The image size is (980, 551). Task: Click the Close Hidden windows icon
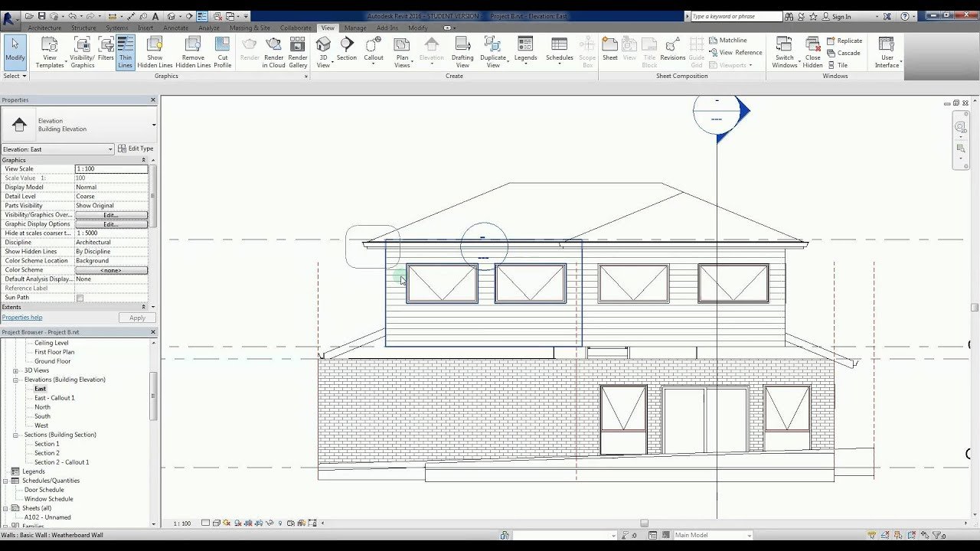[813, 52]
